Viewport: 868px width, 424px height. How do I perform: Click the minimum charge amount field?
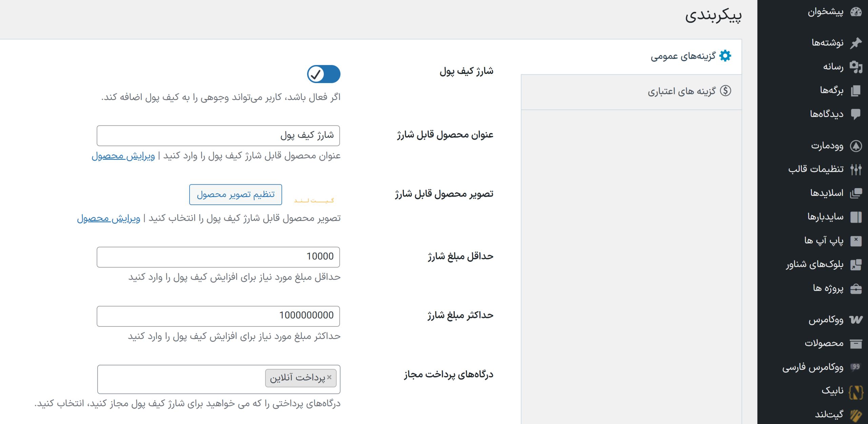[x=218, y=257]
